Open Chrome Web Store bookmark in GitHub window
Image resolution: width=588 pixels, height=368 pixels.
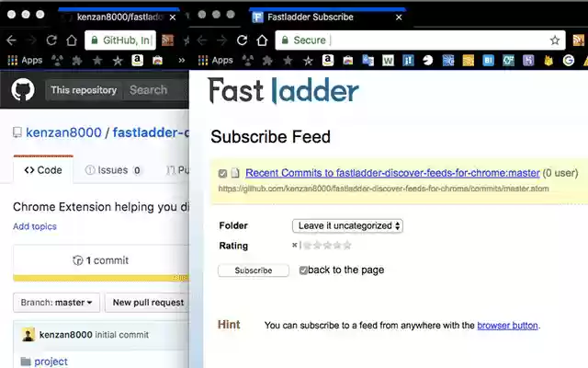pyautogui.click(x=157, y=60)
